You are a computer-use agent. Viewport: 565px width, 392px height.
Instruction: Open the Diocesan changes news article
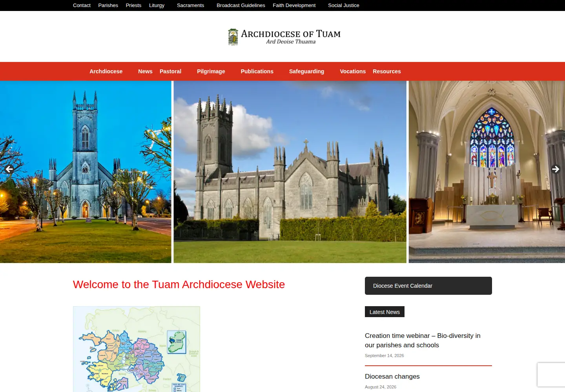click(x=392, y=376)
